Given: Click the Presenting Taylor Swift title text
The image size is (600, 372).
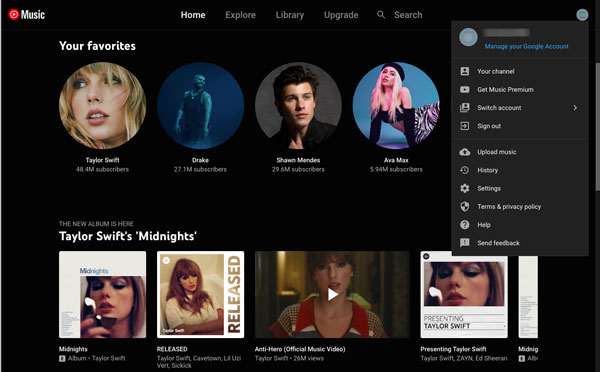Looking at the screenshot, I should click(x=453, y=349).
